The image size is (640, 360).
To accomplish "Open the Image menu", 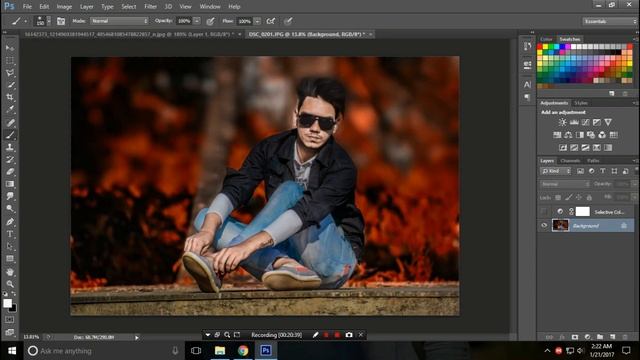I will pos(64,7).
